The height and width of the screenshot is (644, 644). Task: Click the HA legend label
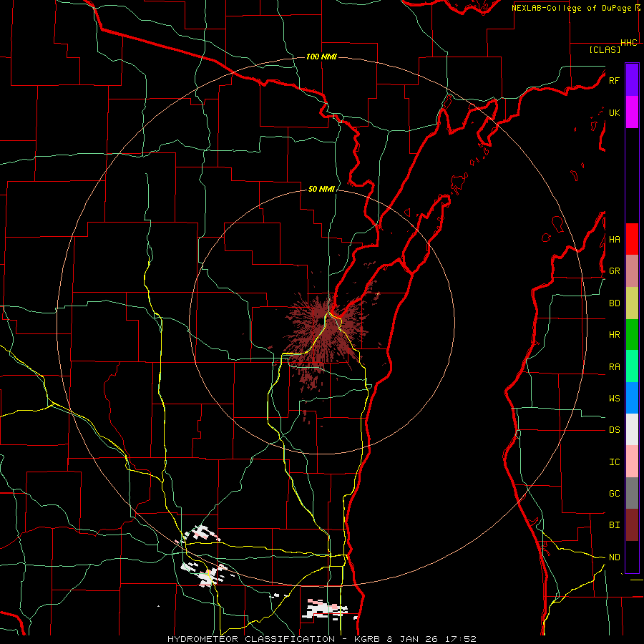(614, 240)
